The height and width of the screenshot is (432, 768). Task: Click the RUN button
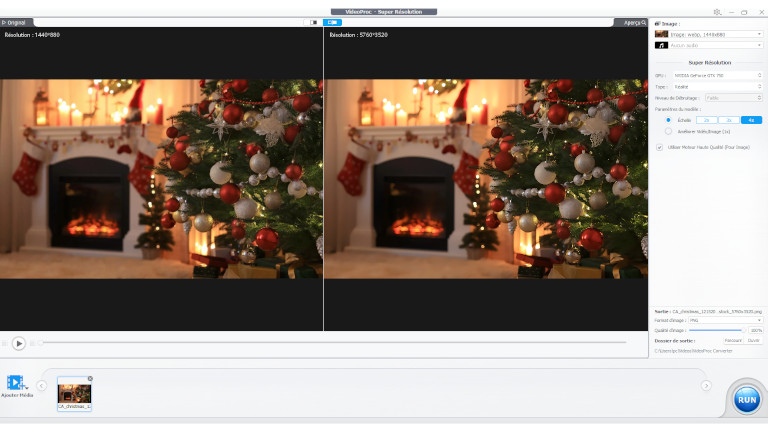click(x=746, y=398)
